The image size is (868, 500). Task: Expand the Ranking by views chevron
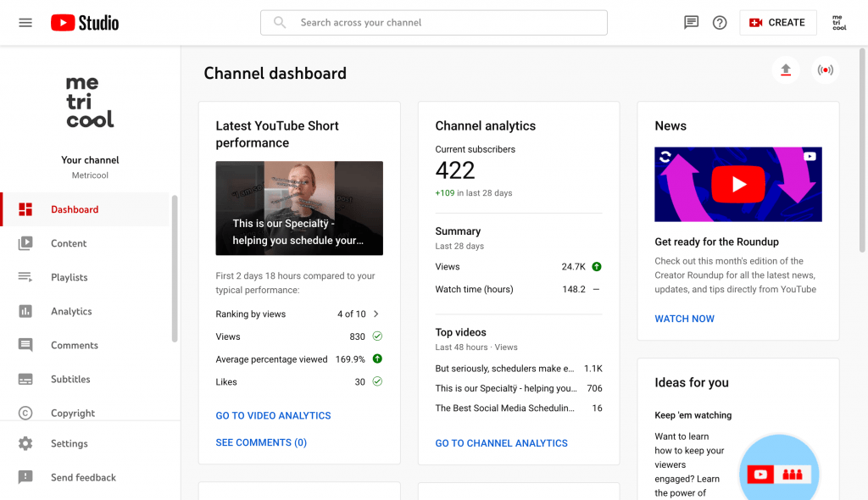[376, 314]
